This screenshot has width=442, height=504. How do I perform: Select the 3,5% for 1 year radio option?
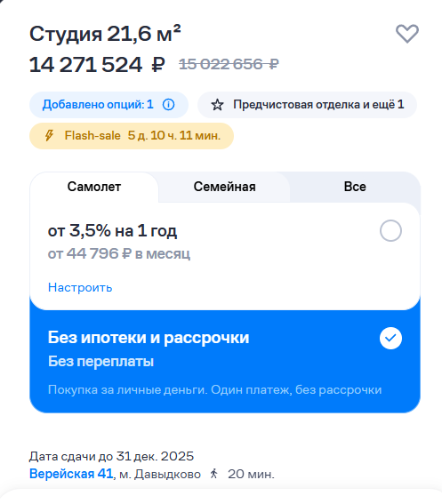tap(390, 231)
